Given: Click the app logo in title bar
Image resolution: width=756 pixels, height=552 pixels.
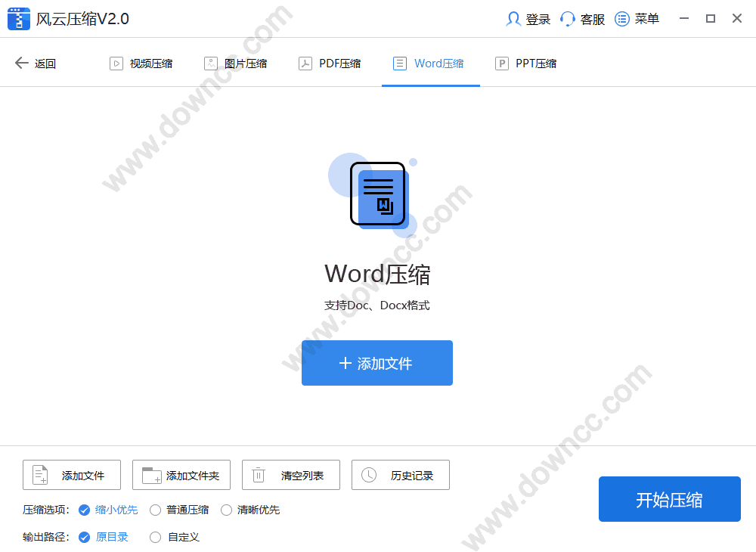Looking at the screenshot, I should click(x=17, y=18).
